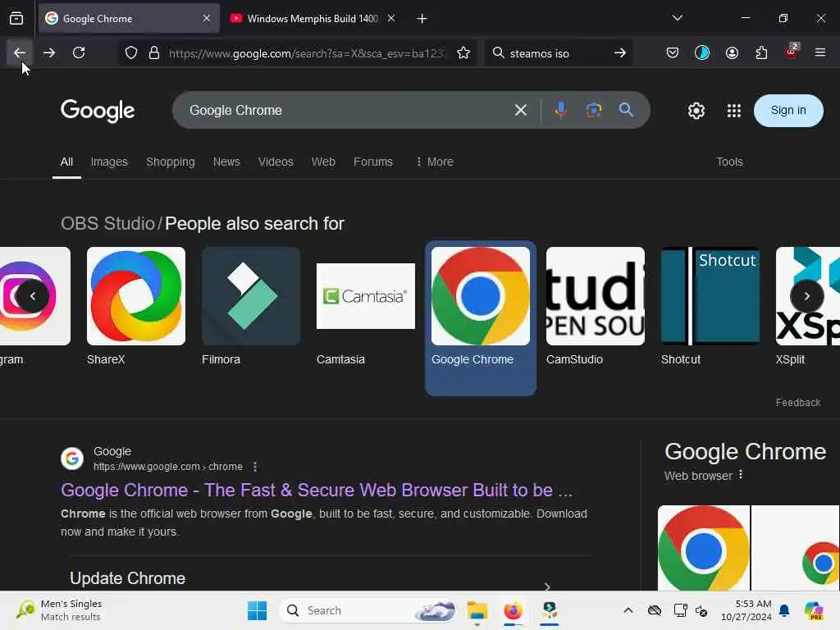Open the search Tools options
Image resolution: width=840 pixels, height=630 pixels.
[729, 162]
